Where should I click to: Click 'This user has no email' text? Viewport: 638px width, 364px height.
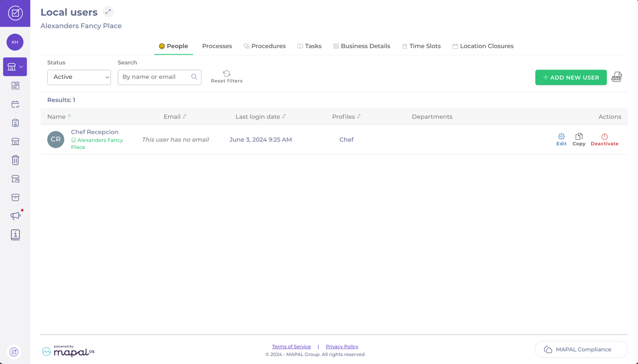(175, 140)
